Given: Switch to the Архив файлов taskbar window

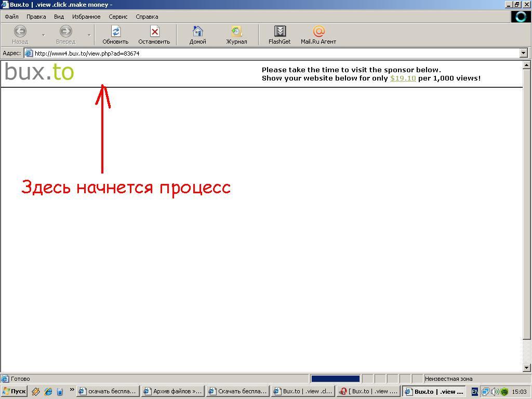Looking at the screenshot, I should [x=172, y=392].
